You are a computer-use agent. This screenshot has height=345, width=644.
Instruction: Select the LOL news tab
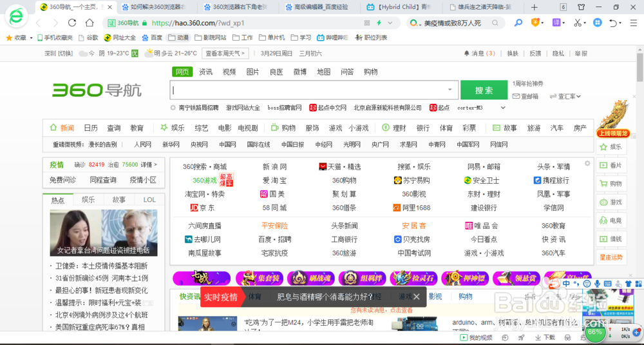(149, 200)
